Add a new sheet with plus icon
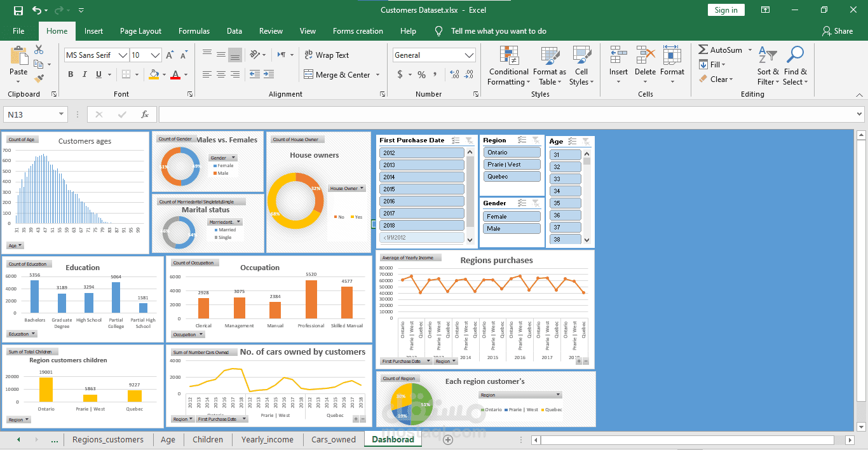Image resolution: width=868 pixels, height=450 pixels. (448, 439)
